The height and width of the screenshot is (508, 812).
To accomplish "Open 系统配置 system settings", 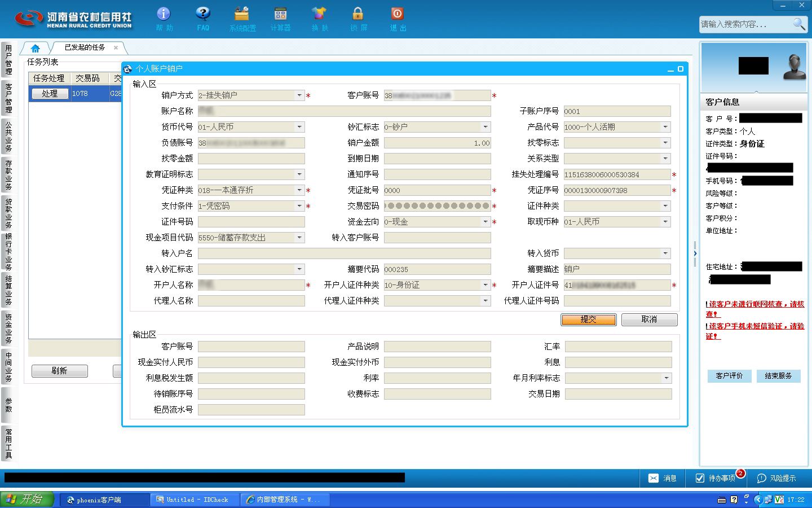I will coord(242,19).
